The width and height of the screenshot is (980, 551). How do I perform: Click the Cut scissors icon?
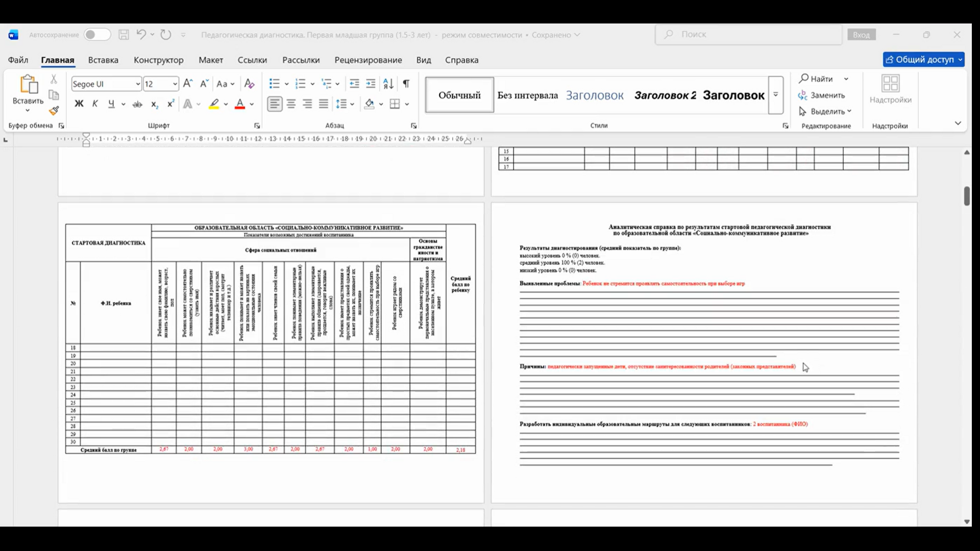click(54, 79)
